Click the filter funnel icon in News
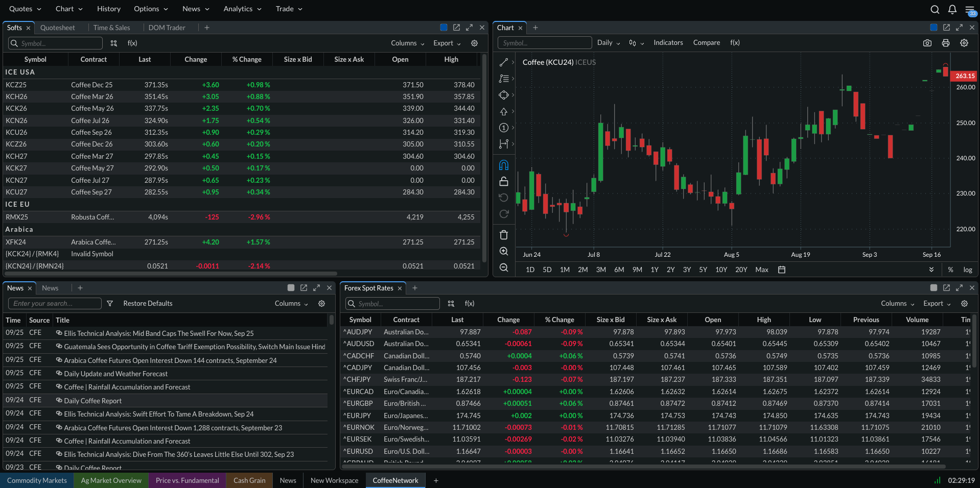The height and width of the screenshot is (488, 980). tap(110, 304)
